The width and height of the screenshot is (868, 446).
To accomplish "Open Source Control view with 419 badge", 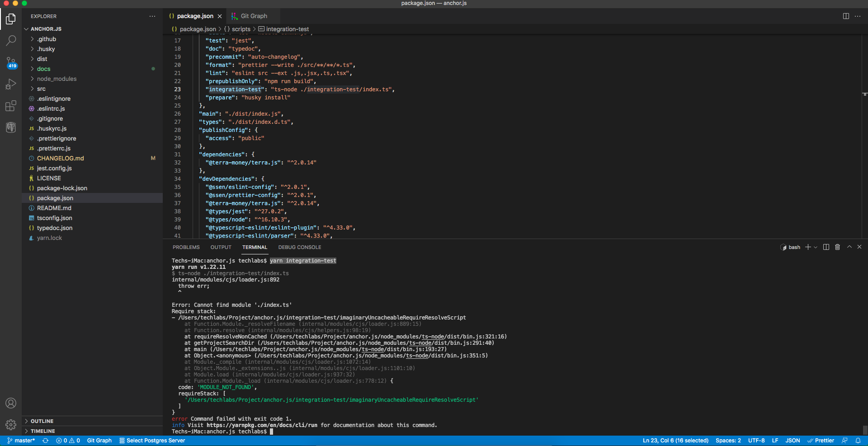I will click(11, 62).
